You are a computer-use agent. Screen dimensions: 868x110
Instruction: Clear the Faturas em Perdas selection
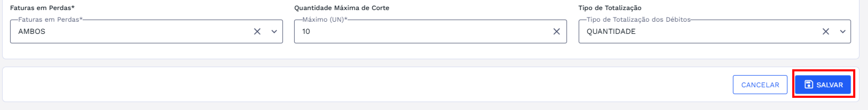pyautogui.click(x=257, y=31)
